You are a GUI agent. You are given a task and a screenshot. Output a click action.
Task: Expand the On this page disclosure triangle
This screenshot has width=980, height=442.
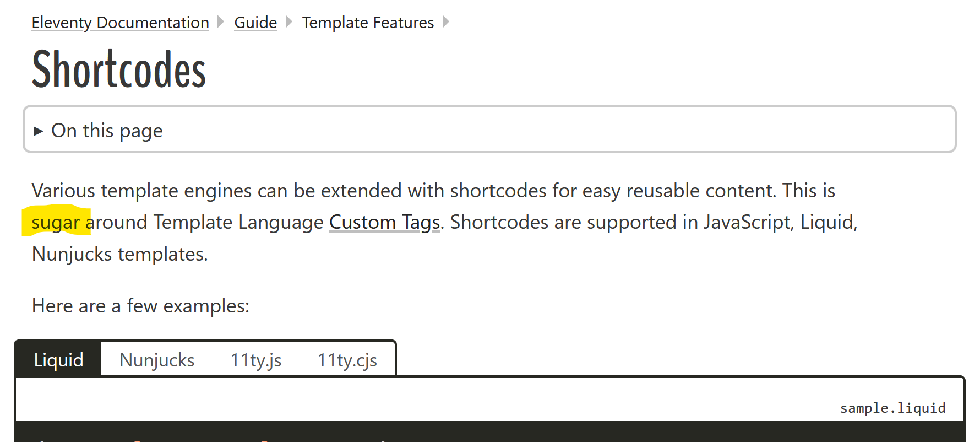point(38,131)
